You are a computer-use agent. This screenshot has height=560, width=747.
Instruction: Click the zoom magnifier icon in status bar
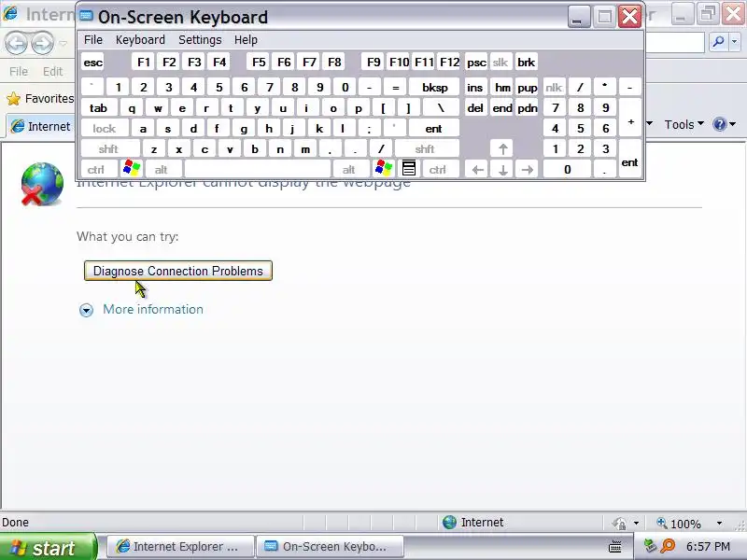(662, 523)
